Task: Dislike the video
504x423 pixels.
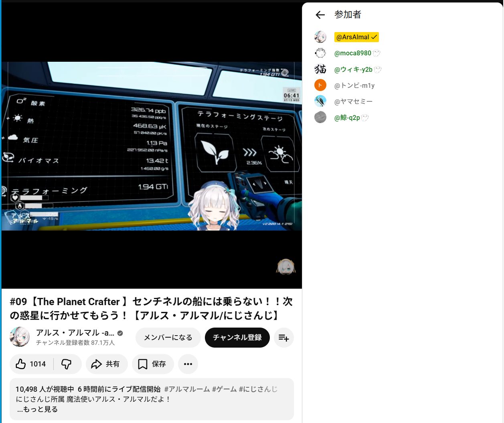Action: pos(67,364)
